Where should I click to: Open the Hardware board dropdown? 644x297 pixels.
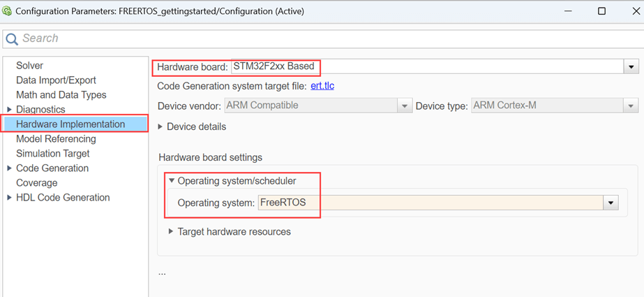point(631,67)
